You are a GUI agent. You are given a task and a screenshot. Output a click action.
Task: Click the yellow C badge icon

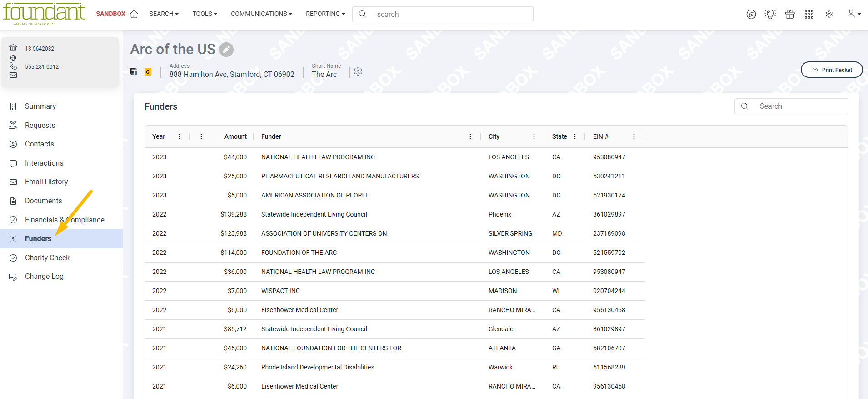pos(148,72)
